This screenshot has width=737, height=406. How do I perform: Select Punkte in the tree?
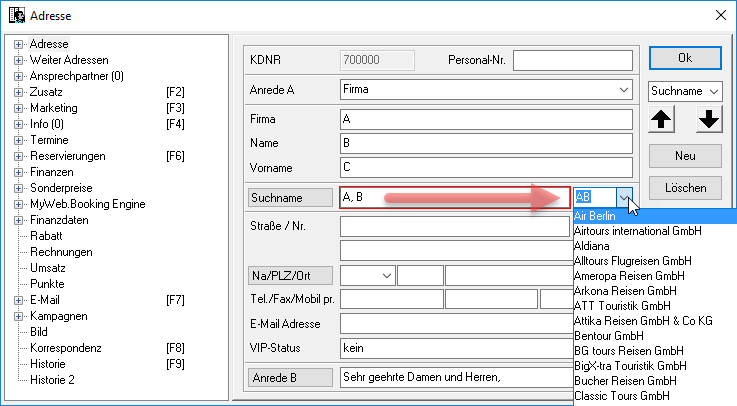(x=47, y=284)
